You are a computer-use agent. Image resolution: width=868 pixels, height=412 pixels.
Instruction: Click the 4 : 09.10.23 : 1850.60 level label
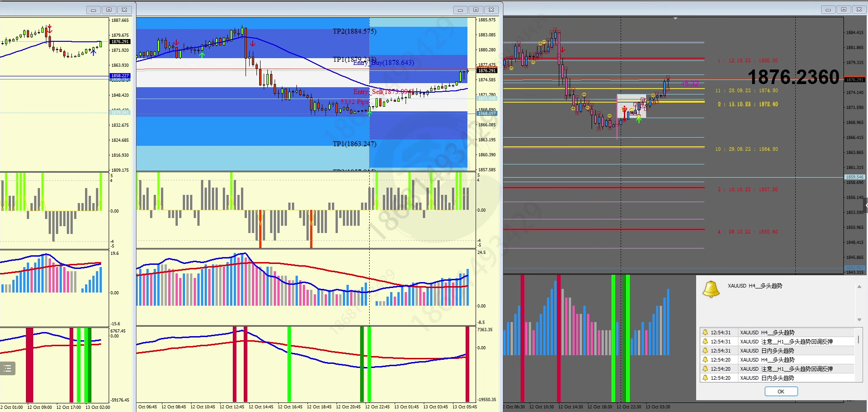pos(748,232)
